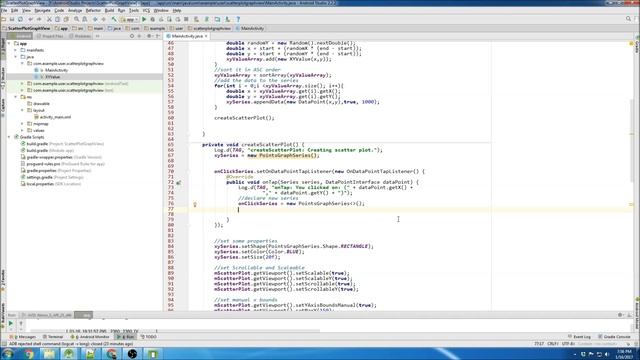Click the Windows Start button
This screenshot has height=360, width=640.
click(8, 354)
